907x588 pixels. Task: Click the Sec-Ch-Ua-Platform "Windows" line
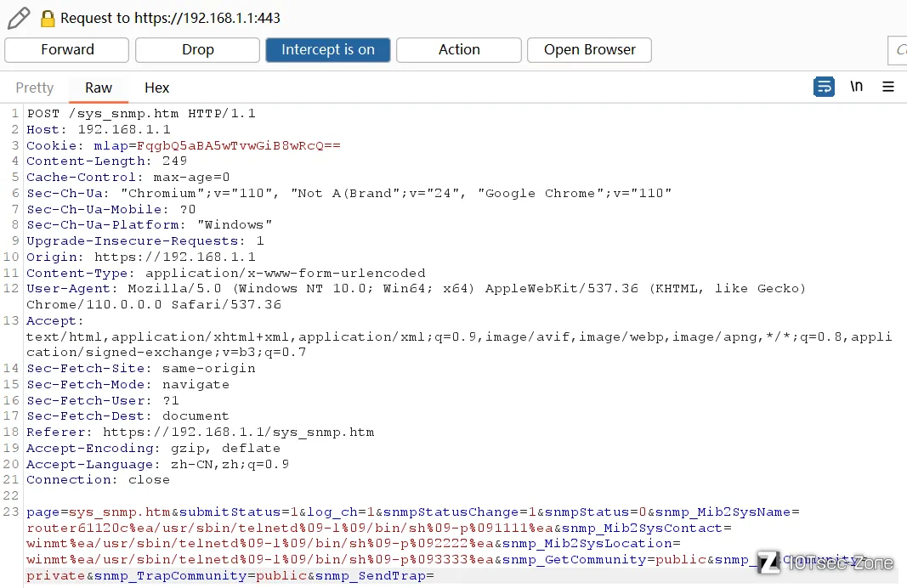pos(150,225)
